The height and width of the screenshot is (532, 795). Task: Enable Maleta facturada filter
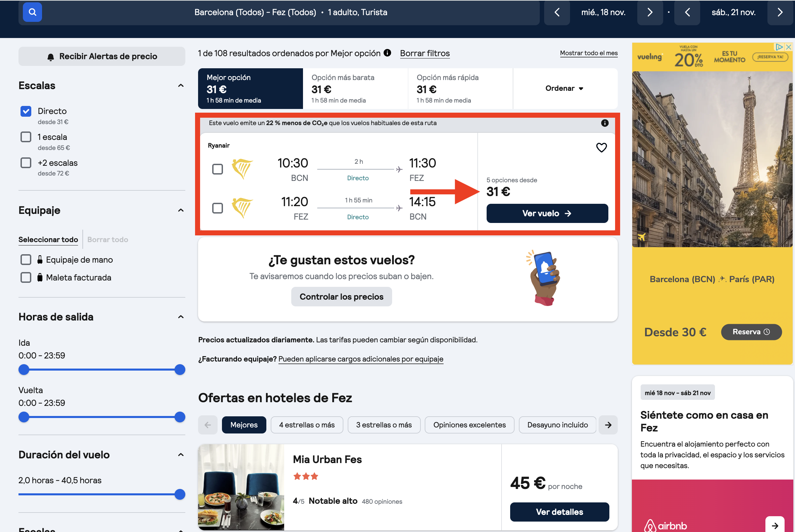click(x=26, y=277)
